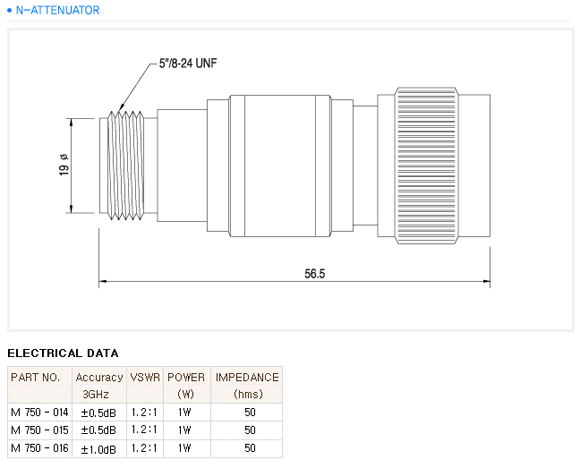
Task: Select part number M 750 - 015
Action: (40, 430)
